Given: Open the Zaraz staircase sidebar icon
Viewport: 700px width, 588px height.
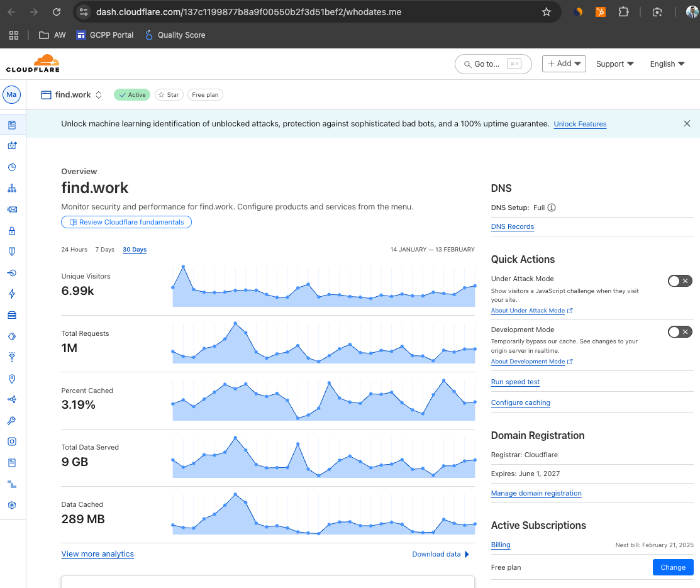Looking at the screenshot, I should pyautogui.click(x=12, y=484).
